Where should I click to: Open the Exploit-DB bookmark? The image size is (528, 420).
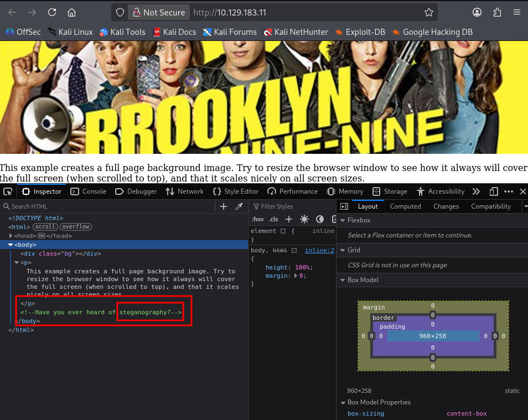360,32
